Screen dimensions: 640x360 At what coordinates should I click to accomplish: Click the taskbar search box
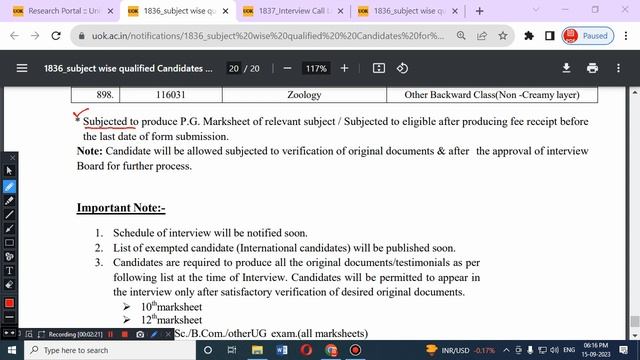click(x=110, y=350)
